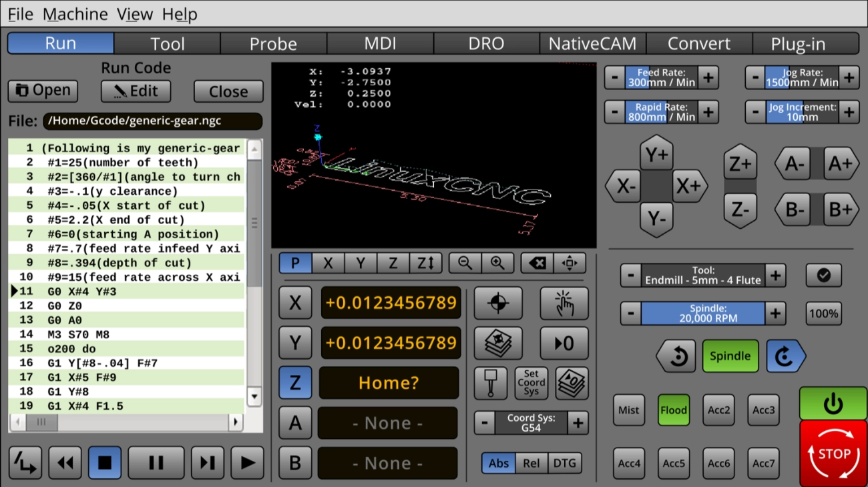Viewport: 868px width, 487px height.
Task: Decrease Jog Increment with its minus stepper
Action: pos(755,112)
